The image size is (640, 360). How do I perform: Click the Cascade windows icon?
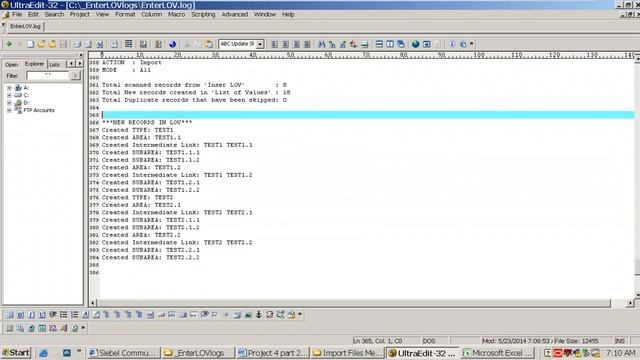click(401, 44)
